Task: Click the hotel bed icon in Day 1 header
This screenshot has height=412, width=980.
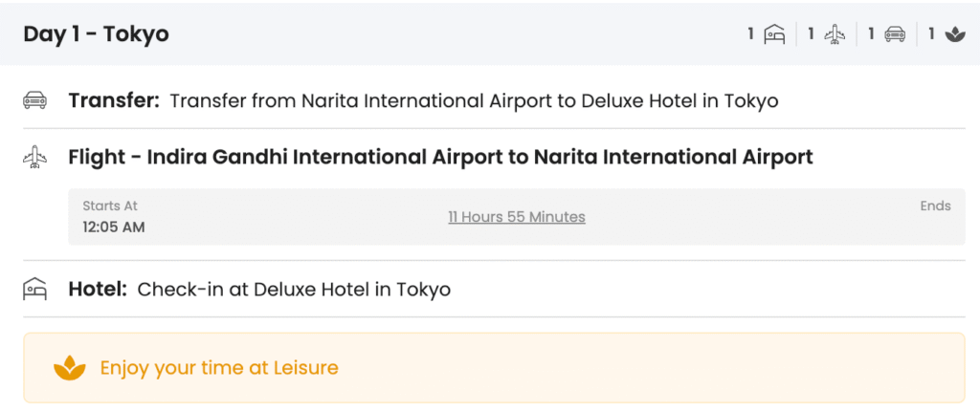Action: 774,34
